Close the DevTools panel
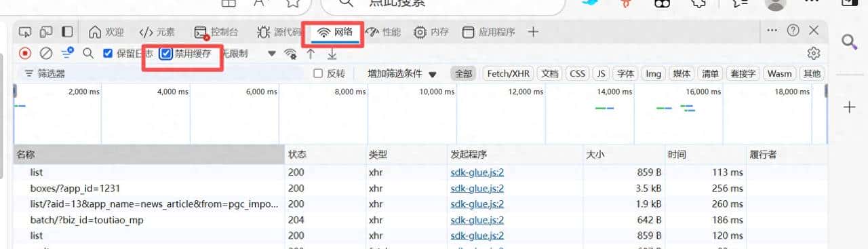 tap(814, 31)
